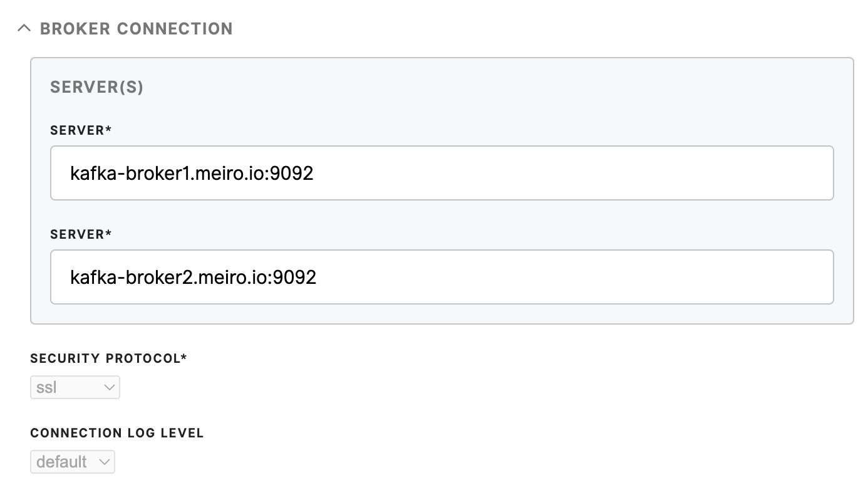Focus the kafka-broker2 server input field
The width and height of the screenshot is (868, 480).
[x=442, y=277]
